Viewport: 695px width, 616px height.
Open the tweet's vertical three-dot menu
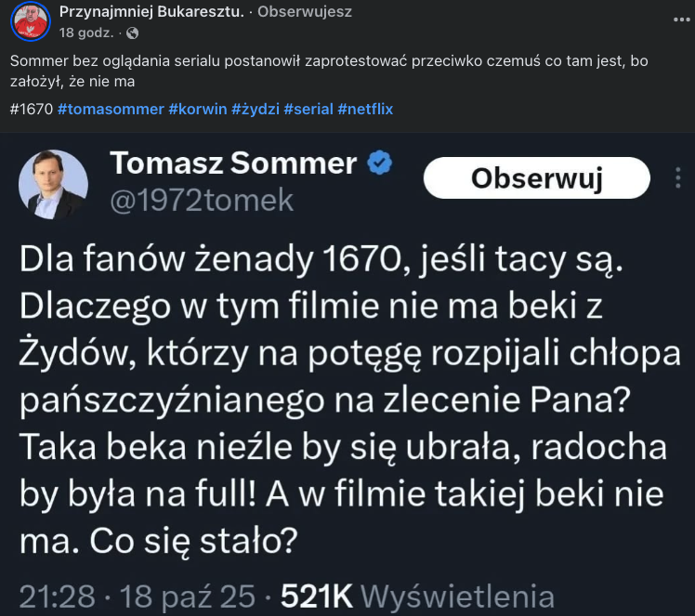pyautogui.click(x=678, y=177)
